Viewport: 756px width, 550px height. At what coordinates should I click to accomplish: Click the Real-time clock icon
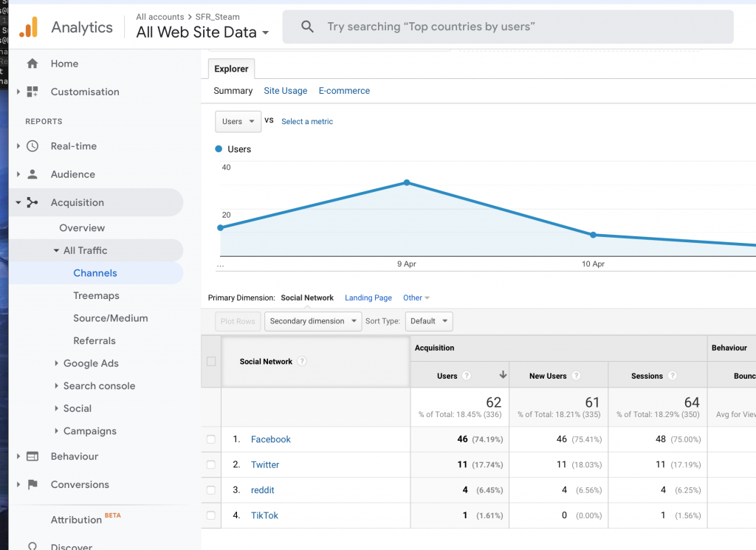[32, 146]
